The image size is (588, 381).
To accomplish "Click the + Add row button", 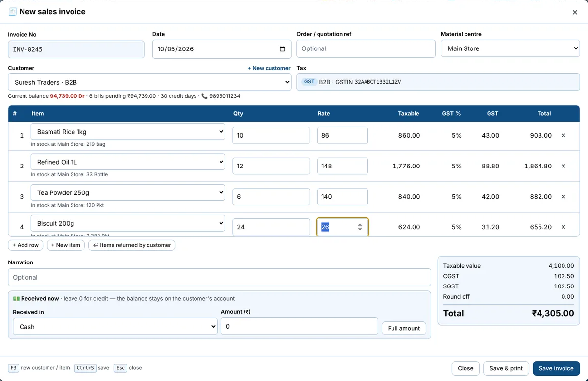I will pyautogui.click(x=25, y=245).
